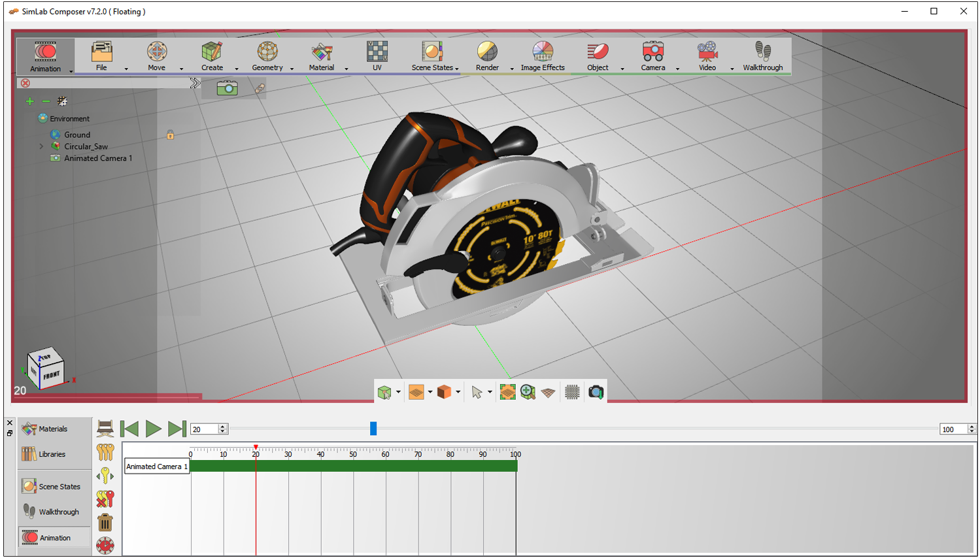Click the Video toolbar icon
The image size is (980, 558).
tap(707, 52)
